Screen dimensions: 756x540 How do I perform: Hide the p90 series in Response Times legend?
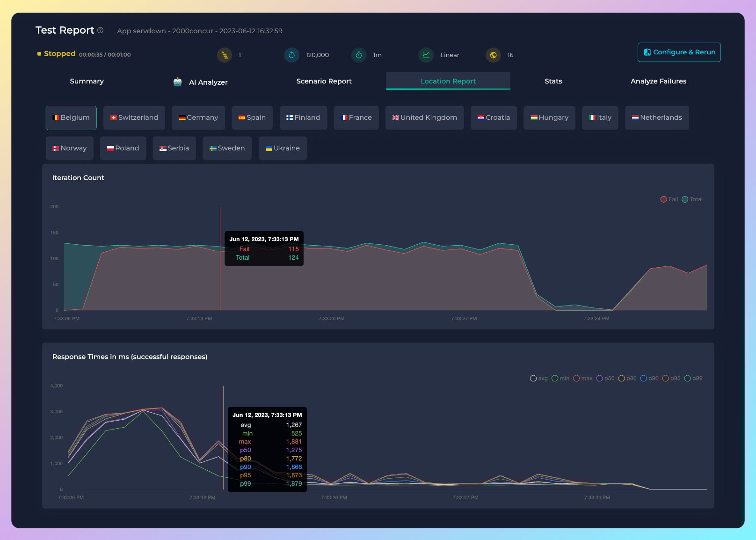click(x=649, y=379)
